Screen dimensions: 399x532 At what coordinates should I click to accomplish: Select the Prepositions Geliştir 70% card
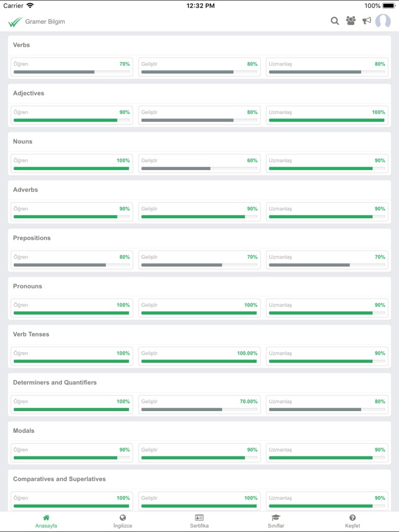(199, 260)
